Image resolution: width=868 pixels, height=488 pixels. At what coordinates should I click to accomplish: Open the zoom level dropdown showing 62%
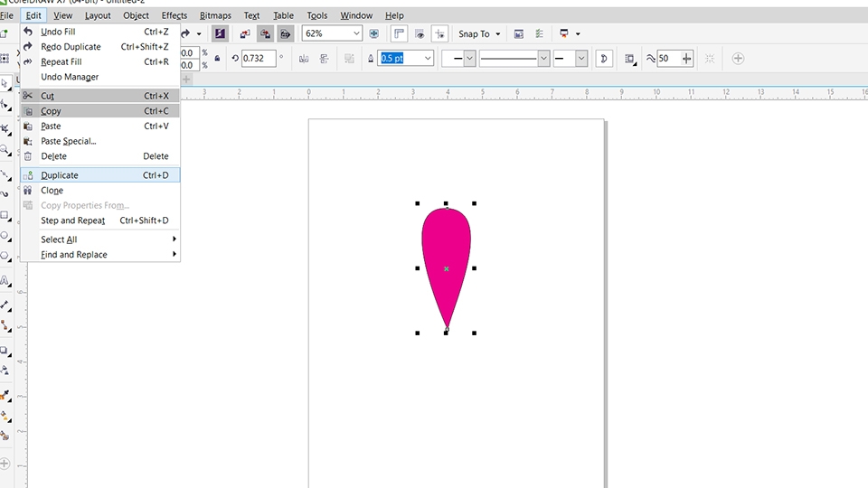(356, 33)
